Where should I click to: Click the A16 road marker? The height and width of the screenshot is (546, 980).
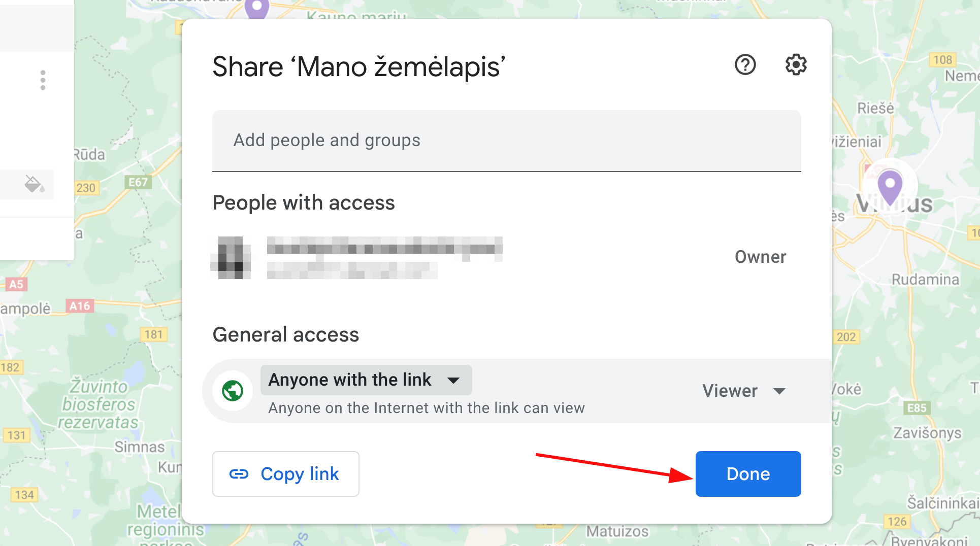80,306
